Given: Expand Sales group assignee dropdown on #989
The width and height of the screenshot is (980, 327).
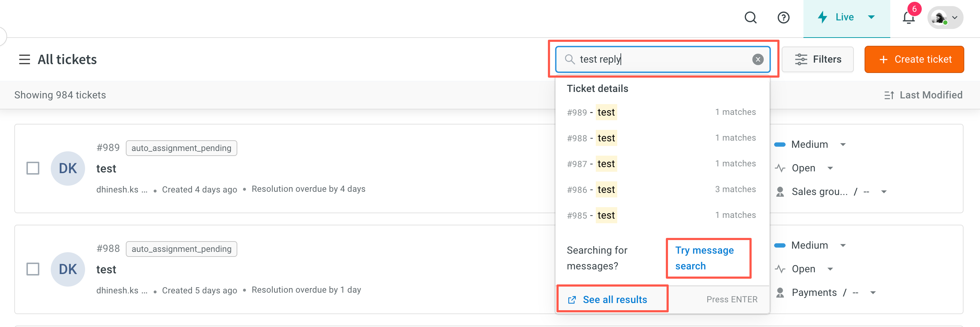Looking at the screenshot, I should click(884, 192).
